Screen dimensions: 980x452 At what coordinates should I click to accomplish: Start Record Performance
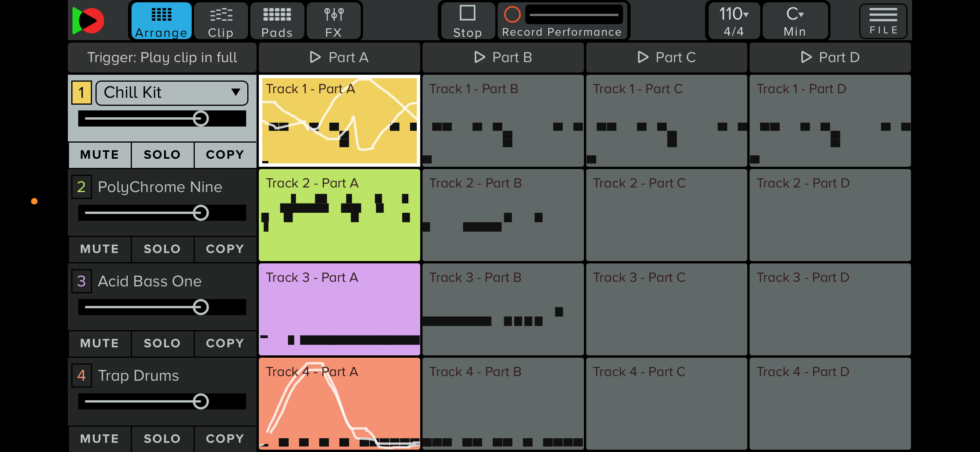coord(562,21)
